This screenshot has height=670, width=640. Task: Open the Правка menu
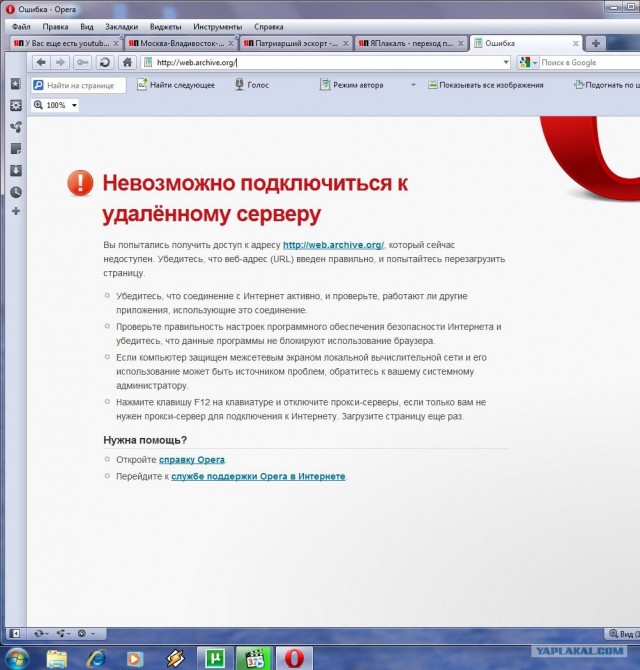coord(55,26)
